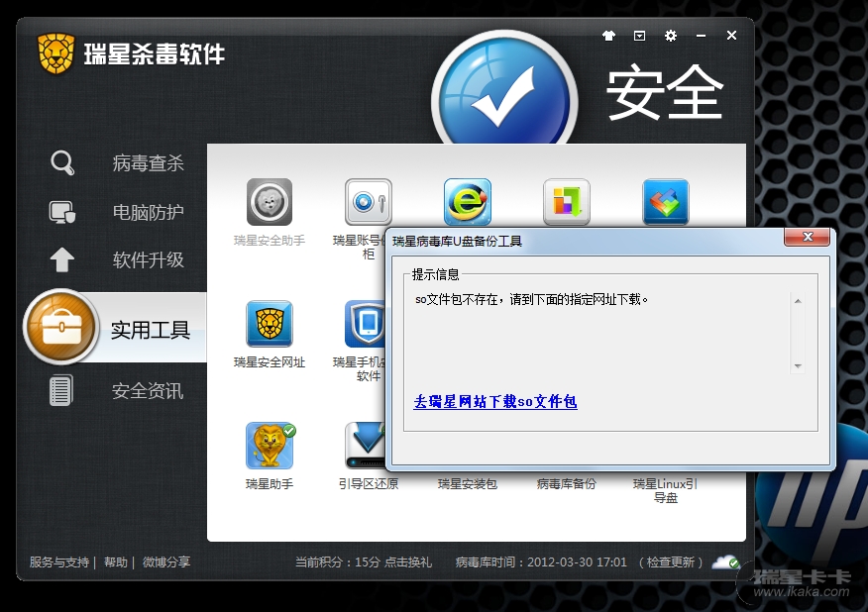Open 瑞星安全网址 lion shield icon
This screenshot has width=868, height=612.
270,324
